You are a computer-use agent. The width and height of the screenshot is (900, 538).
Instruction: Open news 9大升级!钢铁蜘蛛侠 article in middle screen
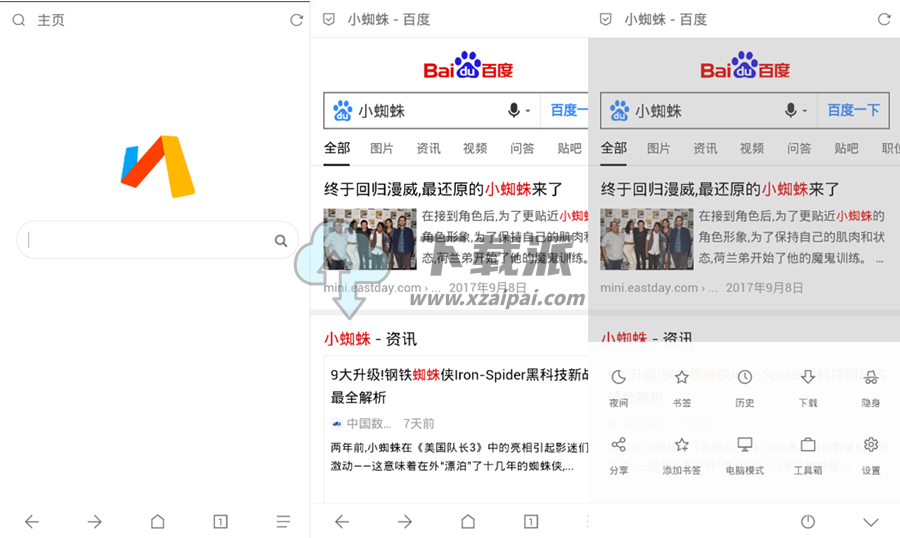[x=459, y=386]
